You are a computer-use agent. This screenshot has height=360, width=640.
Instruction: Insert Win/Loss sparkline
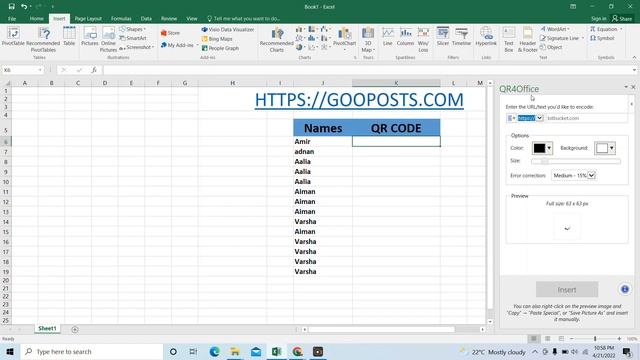pos(423,39)
